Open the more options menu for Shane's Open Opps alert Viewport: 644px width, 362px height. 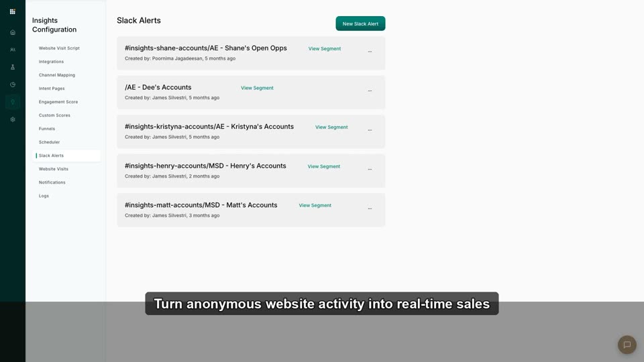(x=370, y=52)
